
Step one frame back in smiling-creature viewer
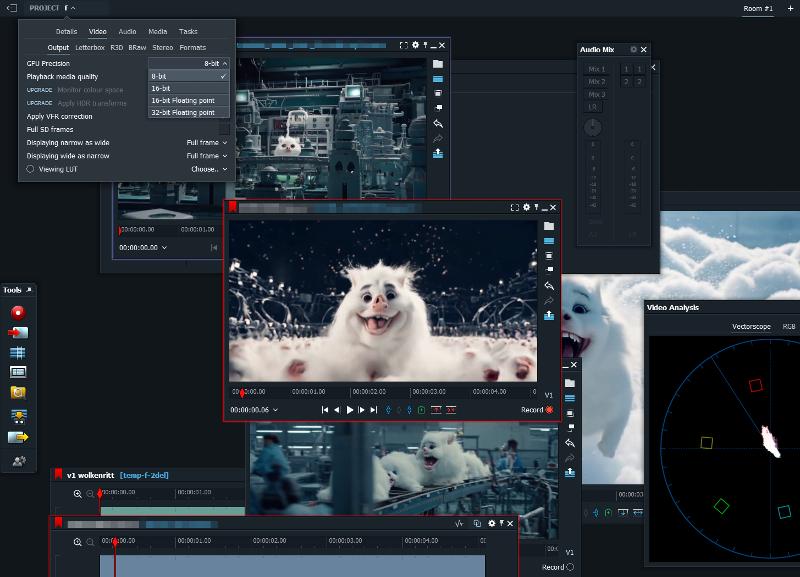(337, 410)
